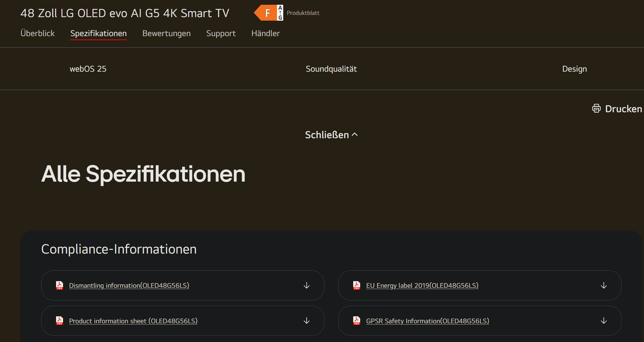The width and height of the screenshot is (644, 342).
Task: Jump to the webOS 25 section
Action: [x=88, y=69]
